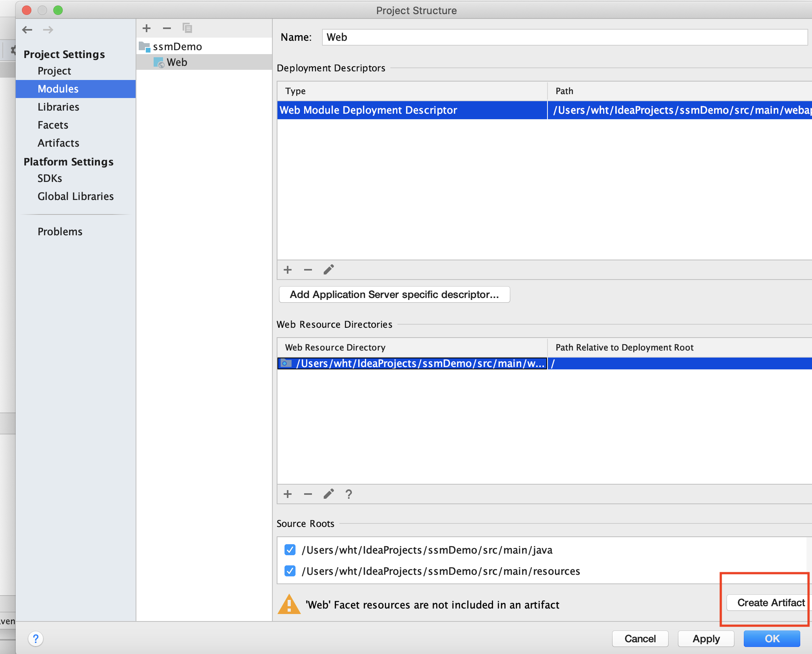Edit deployment descriptor with pencil icon

click(328, 270)
